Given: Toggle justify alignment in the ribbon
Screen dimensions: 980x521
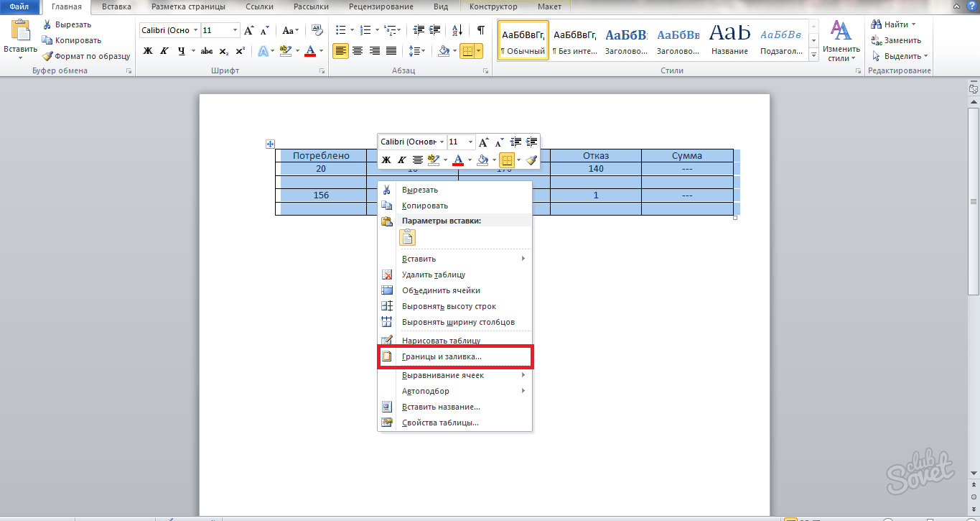Looking at the screenshot, I should (x=391, y=51).
